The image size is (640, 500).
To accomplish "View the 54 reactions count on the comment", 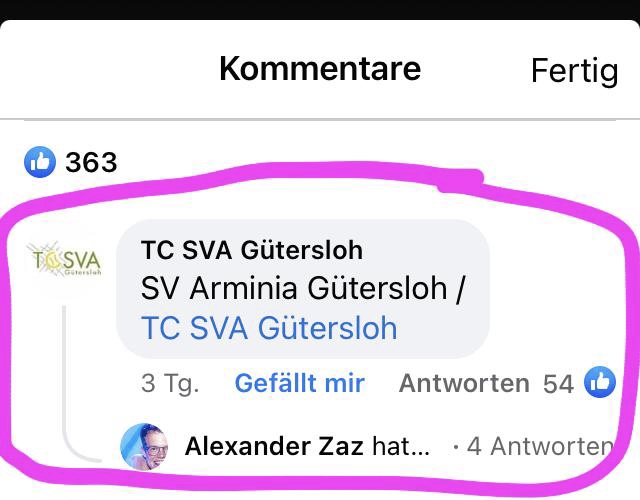I will [558, 383].
